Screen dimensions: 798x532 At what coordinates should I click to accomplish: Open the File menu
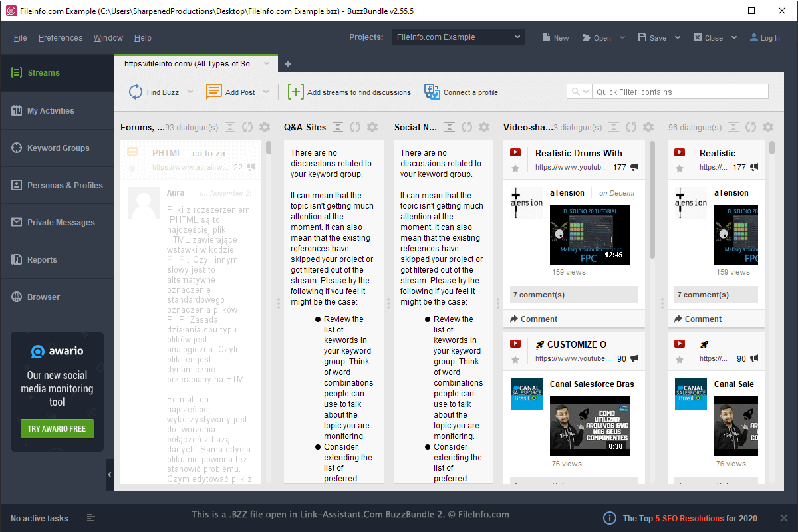coord(21,38)
